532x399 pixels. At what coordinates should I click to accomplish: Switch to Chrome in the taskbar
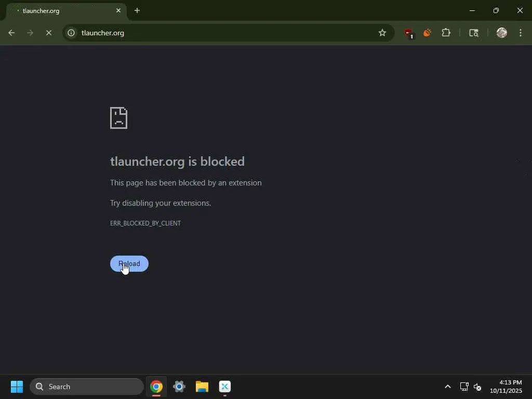tap(156, 387)
